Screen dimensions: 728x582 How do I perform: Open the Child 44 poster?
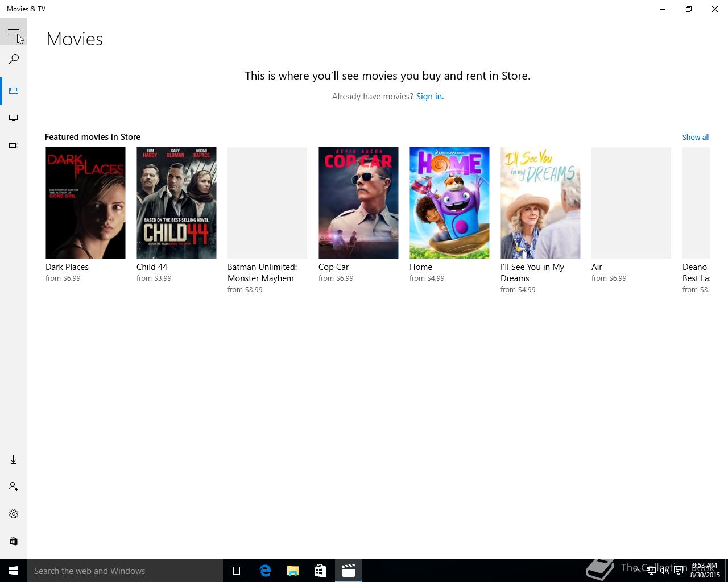coord(176,203)
